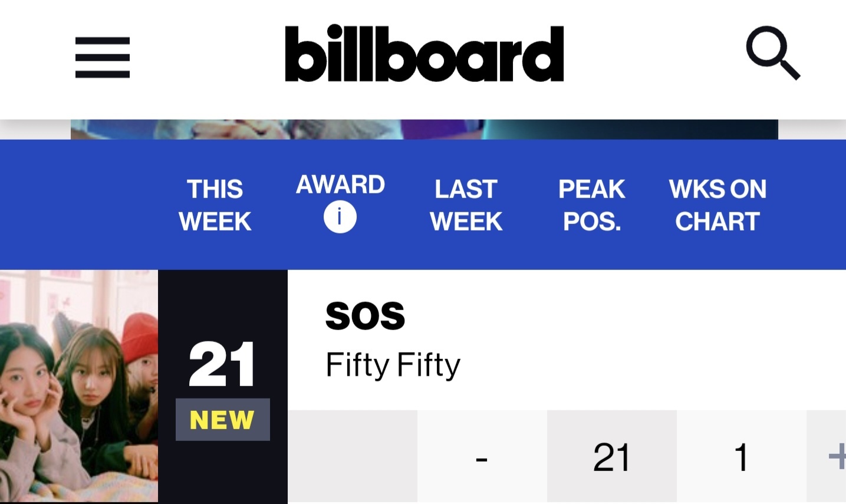Image resolution: width=846 pixels, height=504 pixels.
Task: Click the search magnifier icon
Action: click(773, 52)
